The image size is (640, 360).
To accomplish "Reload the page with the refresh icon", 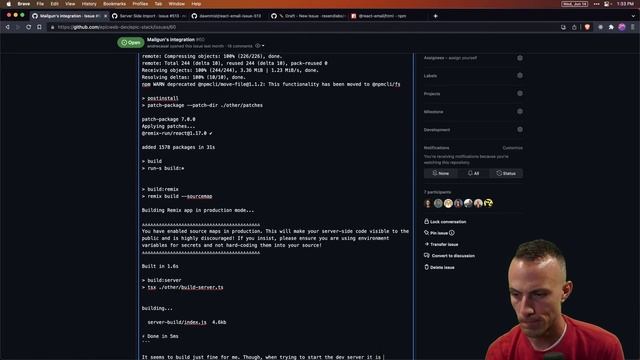I will pos(29,27).
